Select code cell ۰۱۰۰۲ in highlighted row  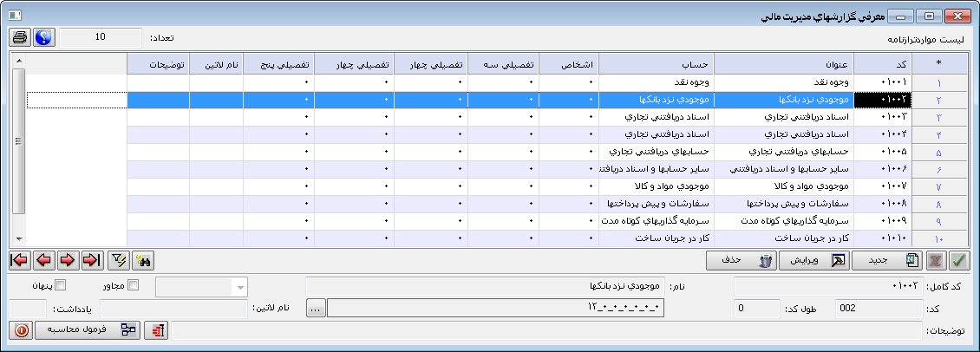tap(883, 100)
